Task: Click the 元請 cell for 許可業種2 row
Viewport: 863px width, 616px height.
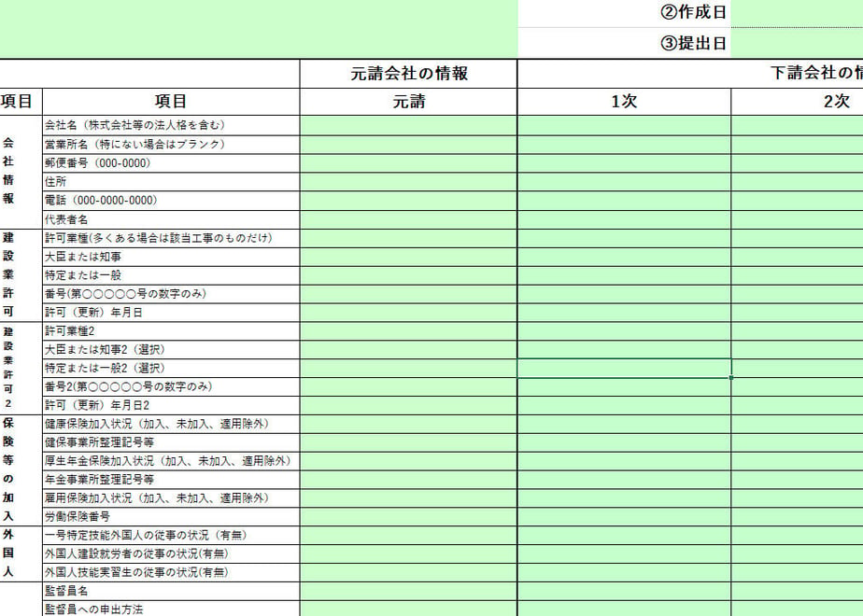Action: pos(409,331)
